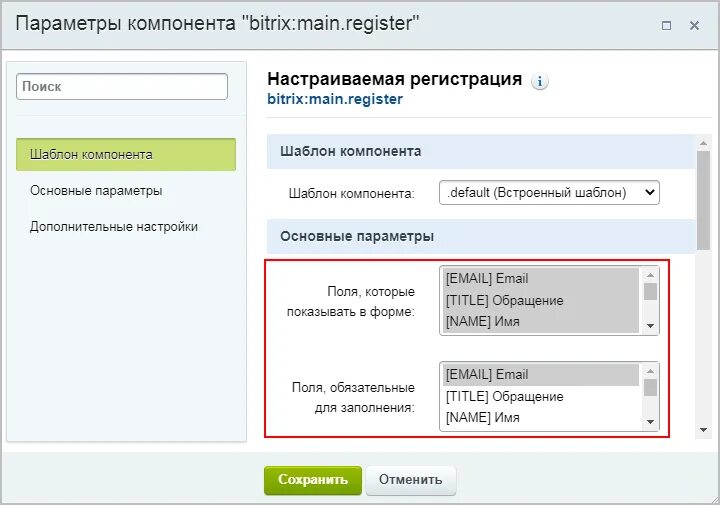Click main panel scrollbar up arrow
This screenshot has height=505, width=720.
pos(703,143)
